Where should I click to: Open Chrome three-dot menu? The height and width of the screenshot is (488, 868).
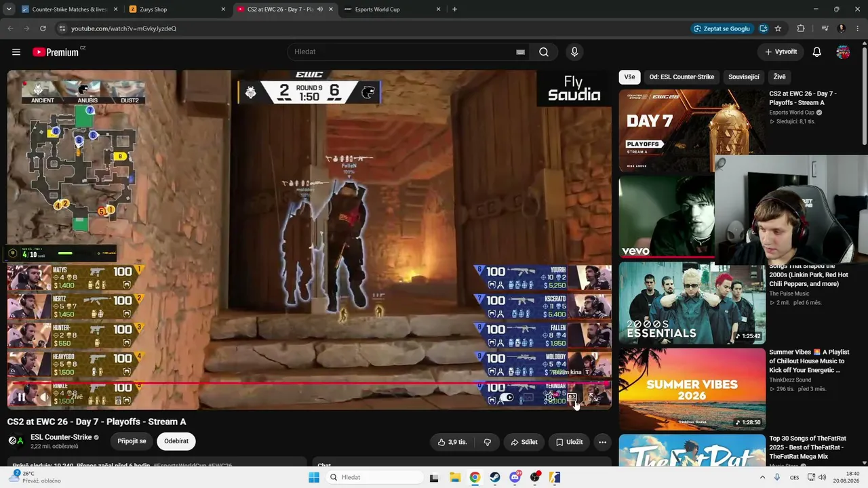pyautogui.click(x=857, y=28)
